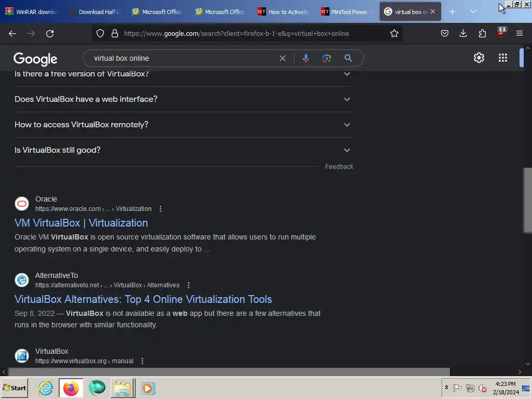The height and width of the screenshot is (399, 532).
Task: Click into the Google search field
Action: tap(183, 58)
